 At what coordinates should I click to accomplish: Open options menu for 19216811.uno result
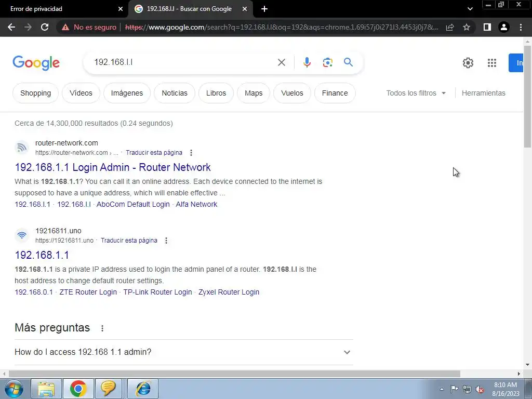[166, 241]
